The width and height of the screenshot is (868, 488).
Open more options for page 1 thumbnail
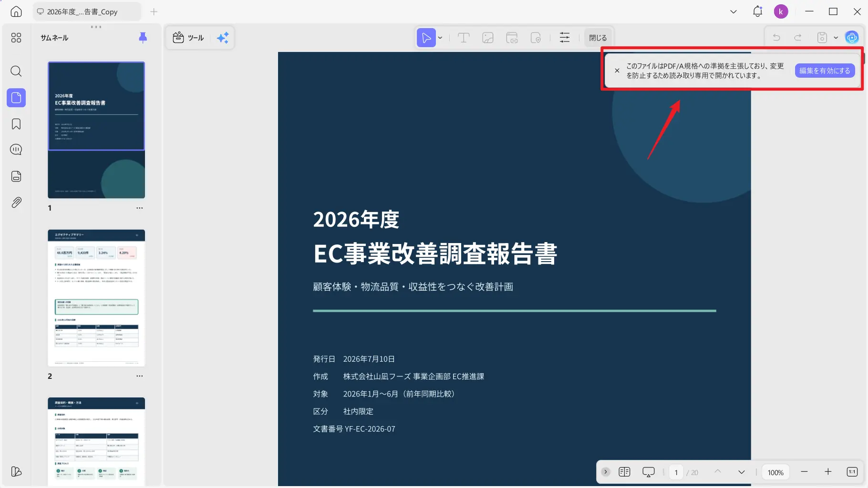tap(139, 208)
